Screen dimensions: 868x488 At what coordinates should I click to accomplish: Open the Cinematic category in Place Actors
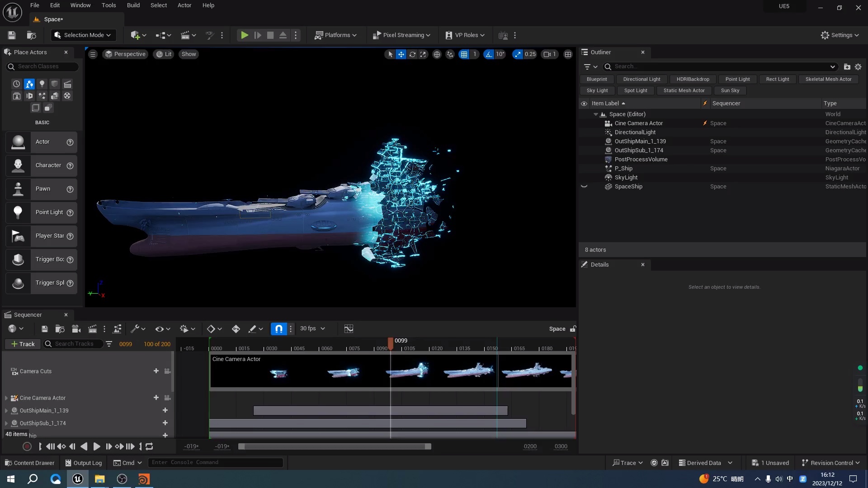(x=67, y=84)
